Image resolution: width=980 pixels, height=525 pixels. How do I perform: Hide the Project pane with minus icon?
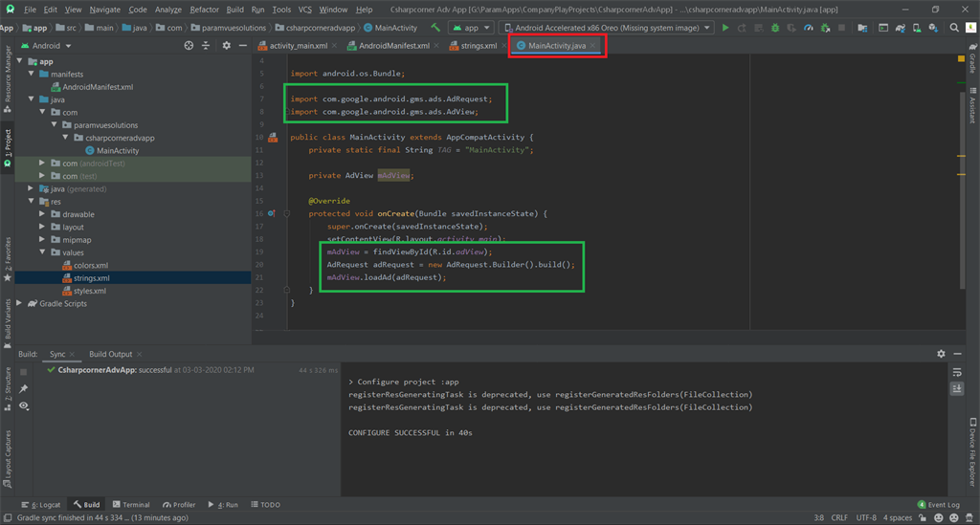(242, 46)
